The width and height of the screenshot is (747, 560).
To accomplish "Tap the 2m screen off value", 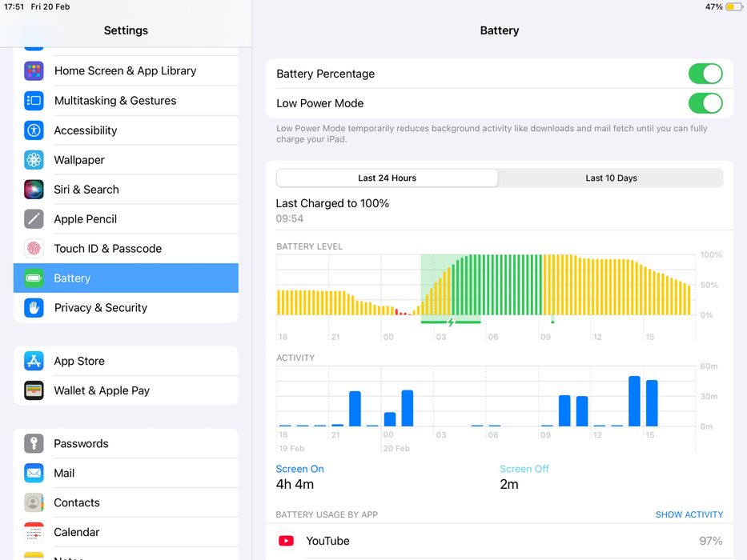I will click(508, 484).
